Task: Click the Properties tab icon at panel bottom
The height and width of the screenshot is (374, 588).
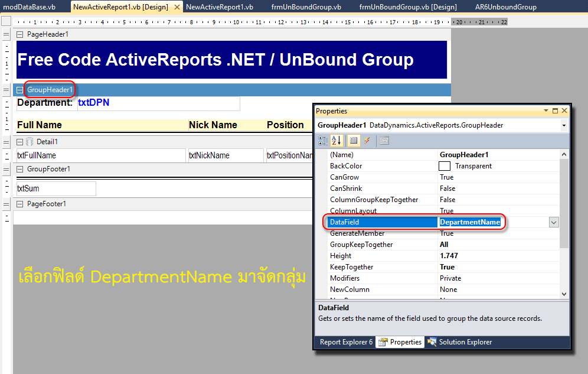Action: (383, 342)
